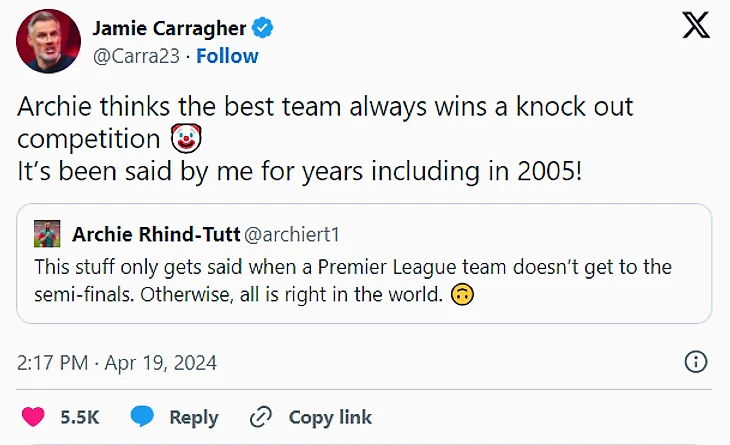Click the blue verified badge
The width and height of the screenshot is (730, 445).
pos(256,26)
